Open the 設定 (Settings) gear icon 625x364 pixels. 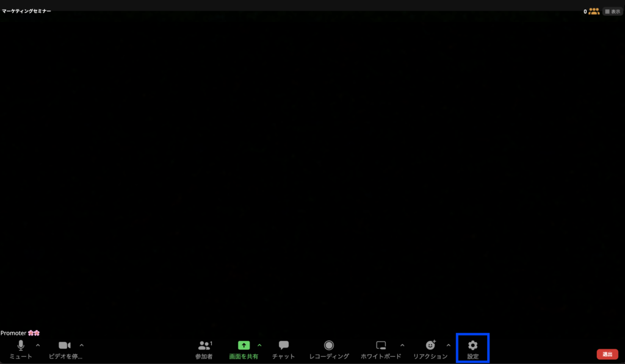click(472, 346)
